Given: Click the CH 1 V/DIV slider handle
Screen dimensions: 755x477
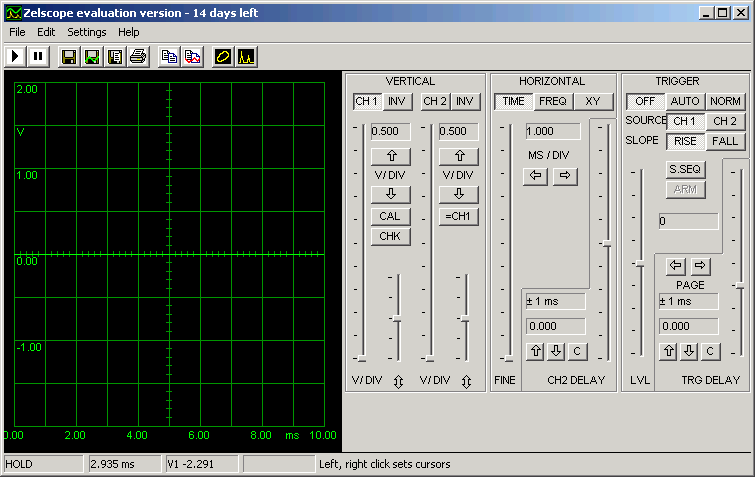Looking at the screenshot, I should [362, 359].
